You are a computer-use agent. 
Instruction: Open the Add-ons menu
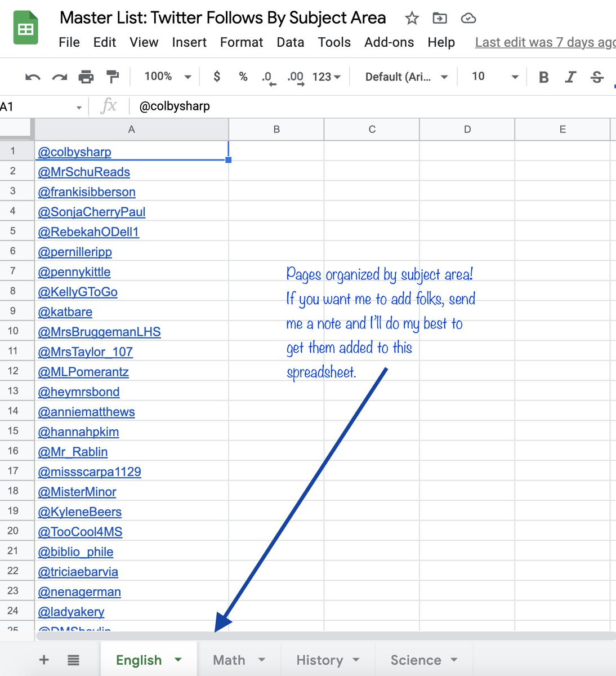tap(389, 42)
